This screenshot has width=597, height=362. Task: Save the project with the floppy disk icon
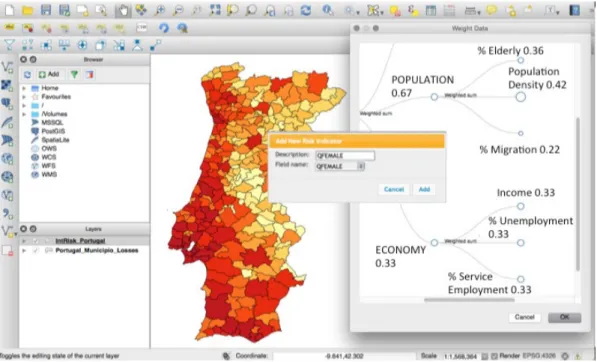pos(46,10)
